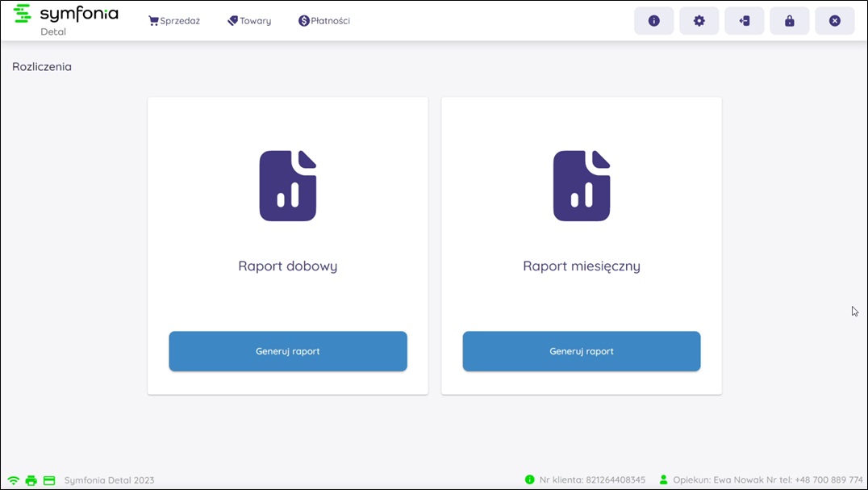Click the Rozliczenia page title
This screenshot has height=490, width=868.
click(42, 67)
